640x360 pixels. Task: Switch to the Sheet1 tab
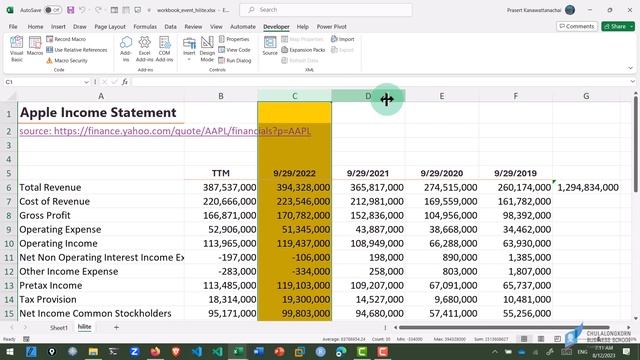(59, 327)
